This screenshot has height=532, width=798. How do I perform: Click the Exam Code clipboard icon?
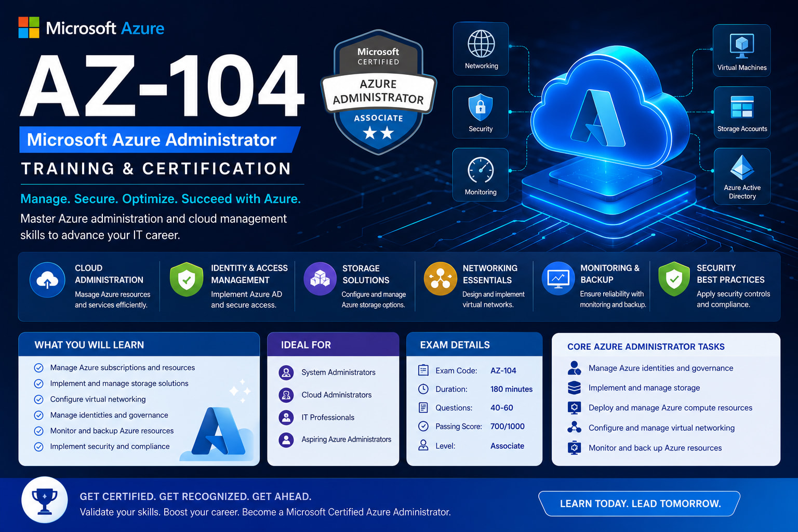[423, 370]
